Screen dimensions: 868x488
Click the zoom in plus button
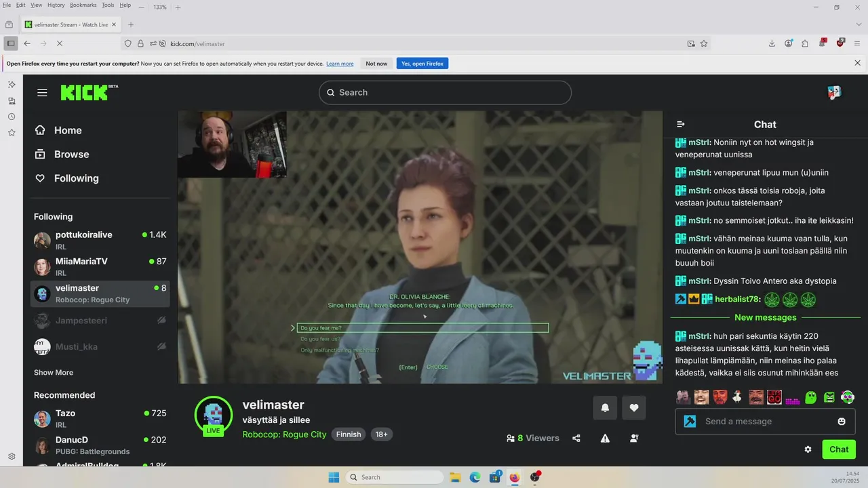(x=178, y=7)
